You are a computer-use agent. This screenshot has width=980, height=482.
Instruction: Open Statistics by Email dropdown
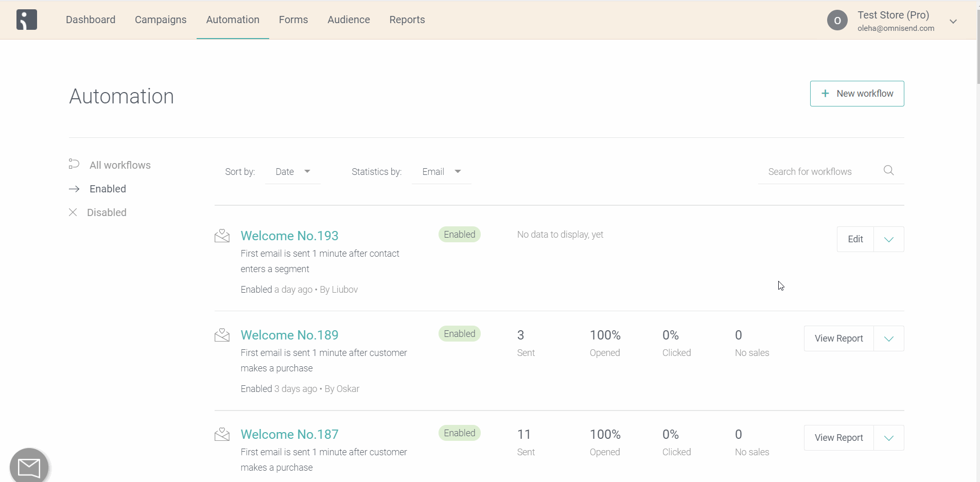[x=442, y=172]
